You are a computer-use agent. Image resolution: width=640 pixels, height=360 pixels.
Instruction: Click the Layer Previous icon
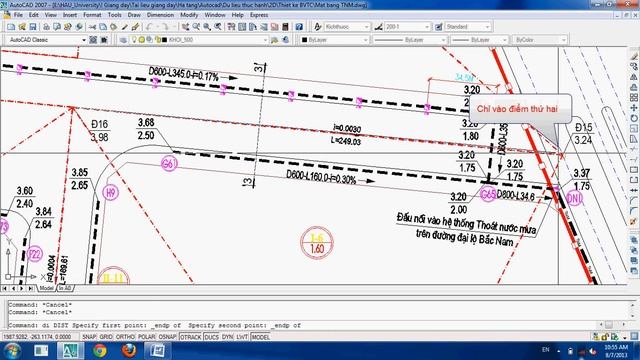(x=285, y=40)
